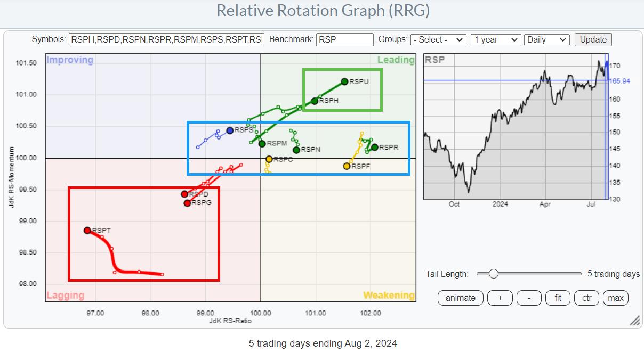This screenshot has height=352, width=644.
Task: Zoom out with the minus button
Action: click(529, 298)
